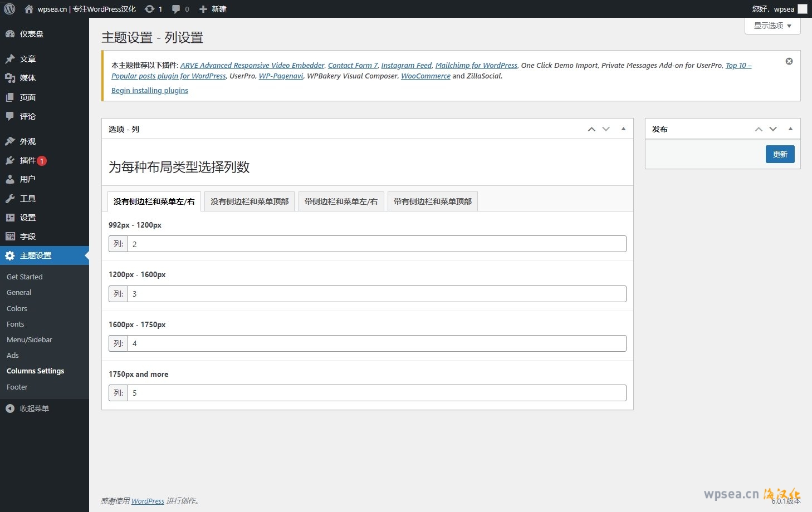Follow the Begin installing plugins link

(150, 91)
